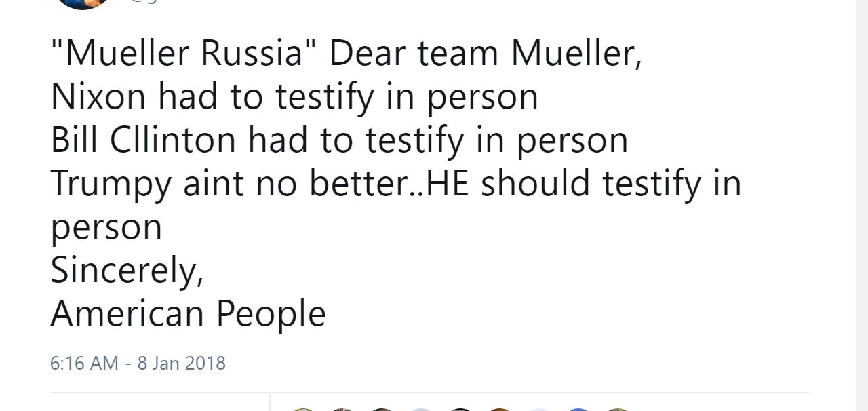Open the fifth liker avatar, the black one

[460, 408]
